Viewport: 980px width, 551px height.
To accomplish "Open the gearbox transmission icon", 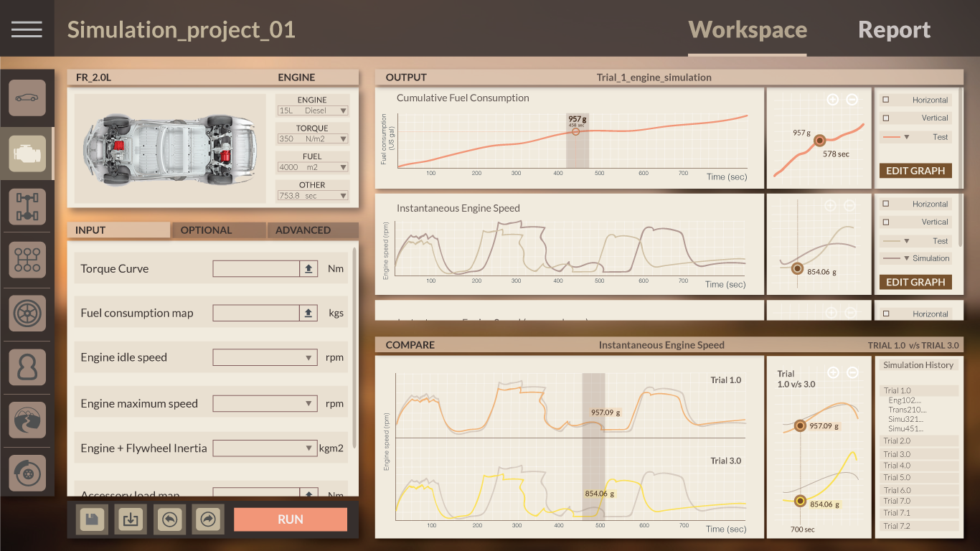I will pos(27,260).
